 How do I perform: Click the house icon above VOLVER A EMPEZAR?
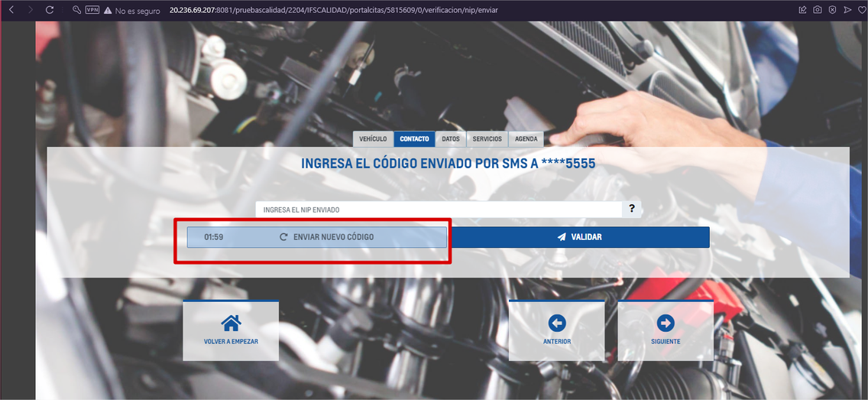(231, 322)
